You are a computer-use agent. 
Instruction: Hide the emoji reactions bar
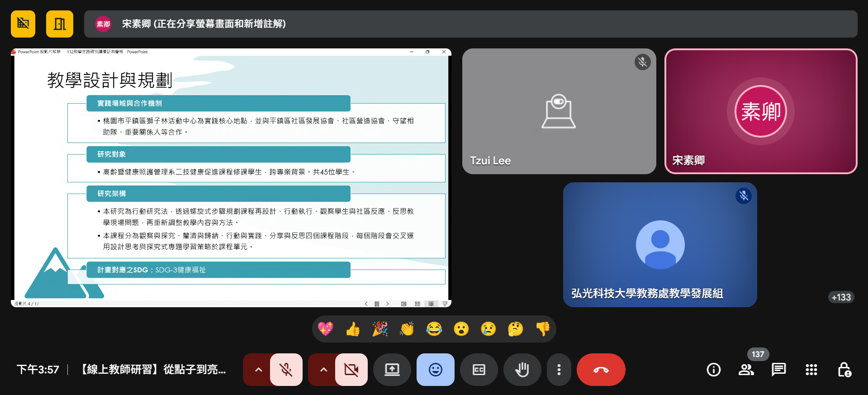pyautogui.click(x=435, y=370)
